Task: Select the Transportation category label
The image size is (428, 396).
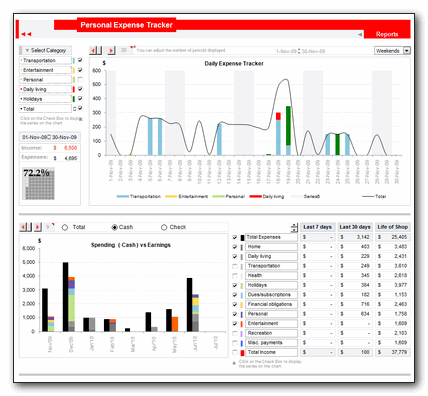Action: coord(45,60)
